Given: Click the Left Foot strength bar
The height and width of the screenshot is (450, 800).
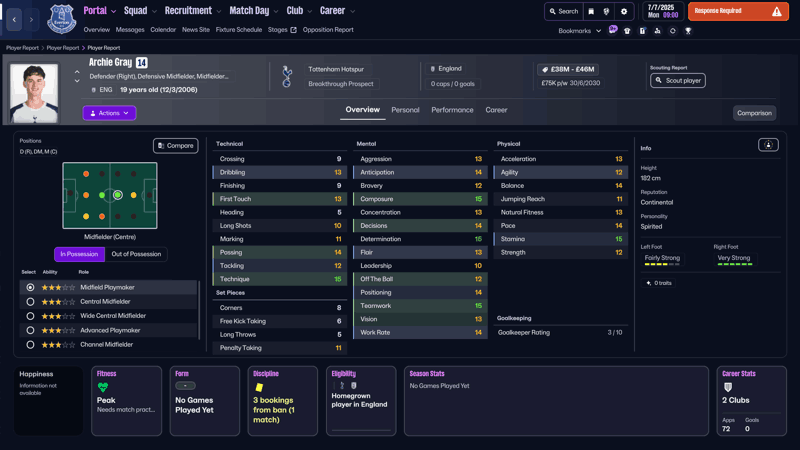Looking at the screenshot, I should pos(662,264).
